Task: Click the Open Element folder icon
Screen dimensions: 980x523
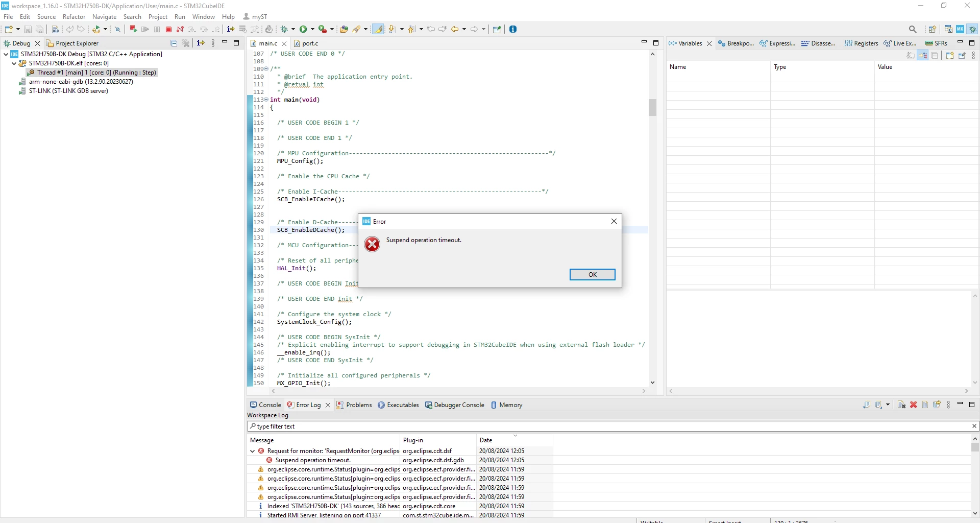Action: 344,29
